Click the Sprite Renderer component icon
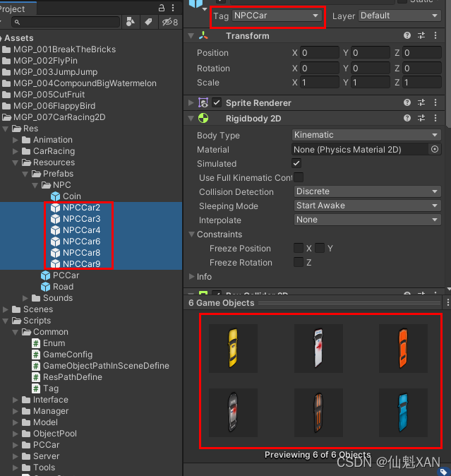Screen dimensions: 451x476 pos(203,103)
